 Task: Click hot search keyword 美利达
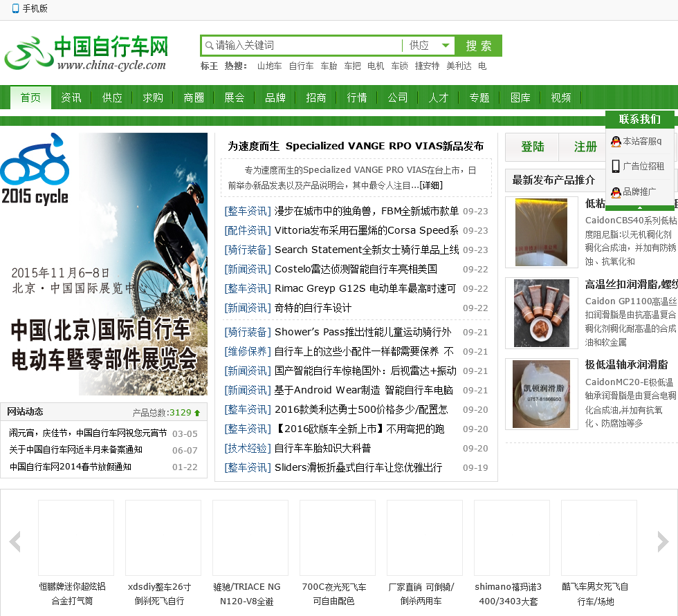459,66
